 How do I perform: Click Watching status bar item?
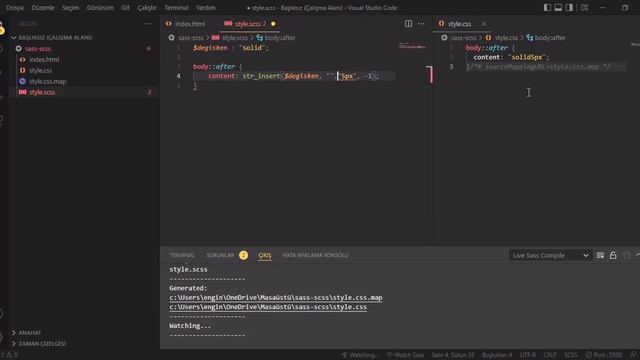pyautogui.click(x=360, y=355)
